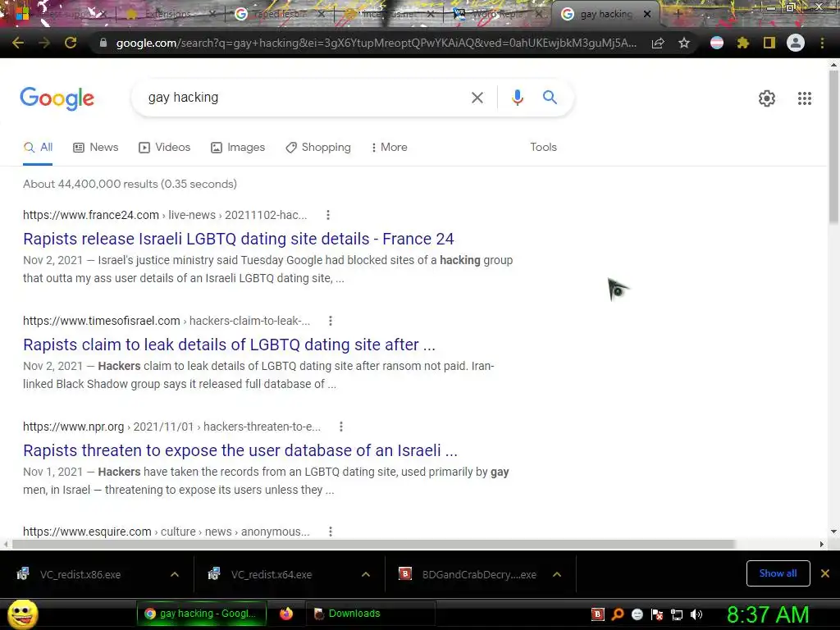840x630 pixels.
Task: Close the downloads bar
Action: point(825,573)
